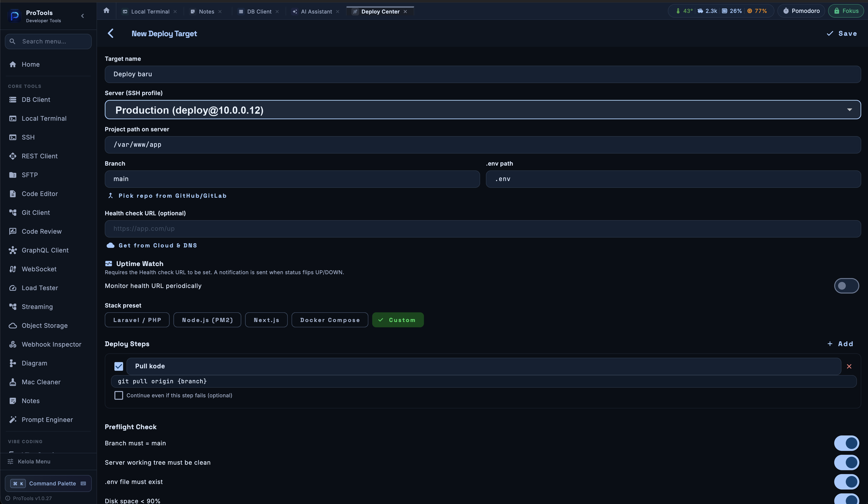Toggle .env file must exist switch
Viewport: 868px width, 504px height.
846,482
